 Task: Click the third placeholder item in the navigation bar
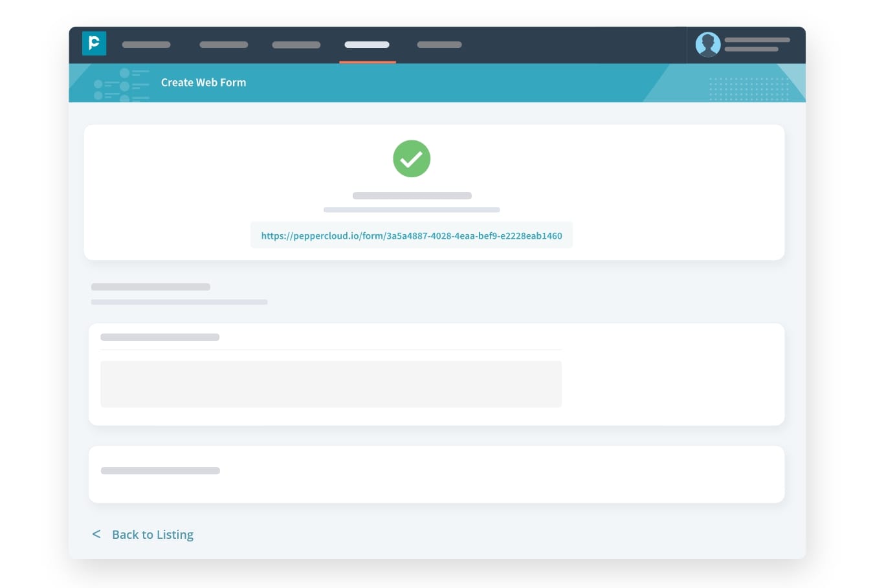pos(295,45)
